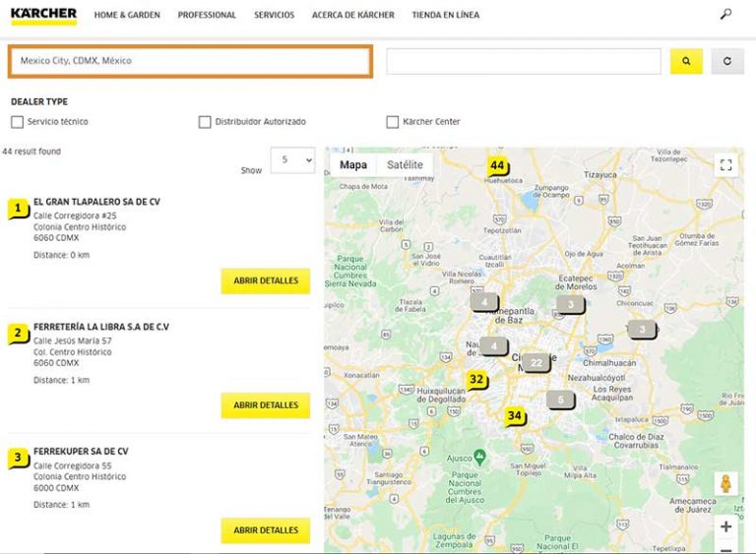
Task: Reset the dealer search with refresh button
Action: [x=727, y=61]
